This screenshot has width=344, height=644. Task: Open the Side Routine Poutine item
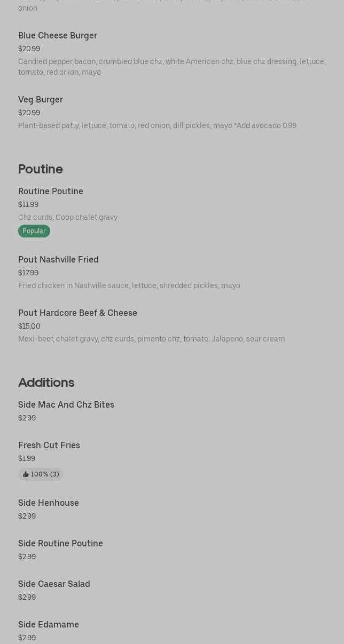point(60,544)
